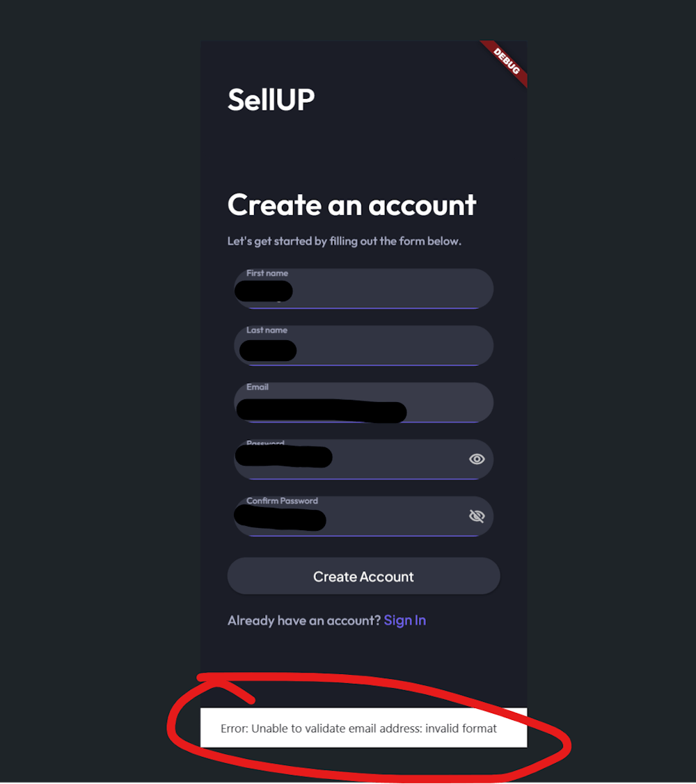Focus the Password input field
696x784 pixels.
pos(364,460)
